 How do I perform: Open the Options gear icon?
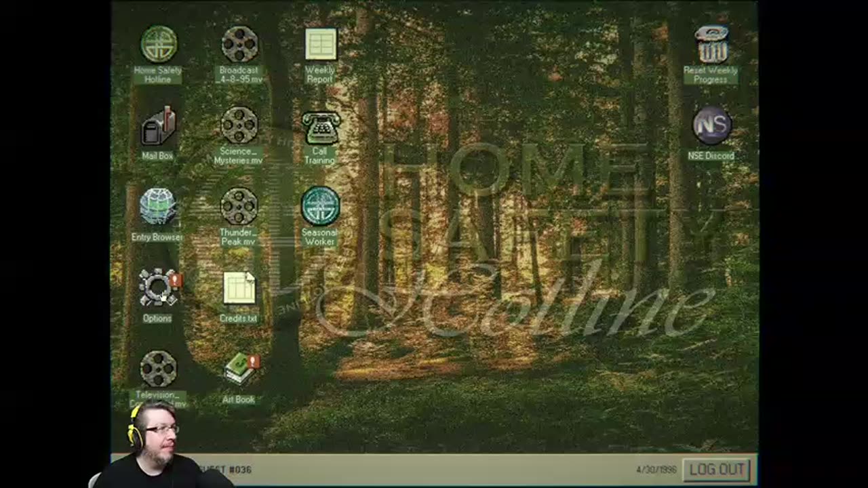pyautogui.click(x=159, y=288)
